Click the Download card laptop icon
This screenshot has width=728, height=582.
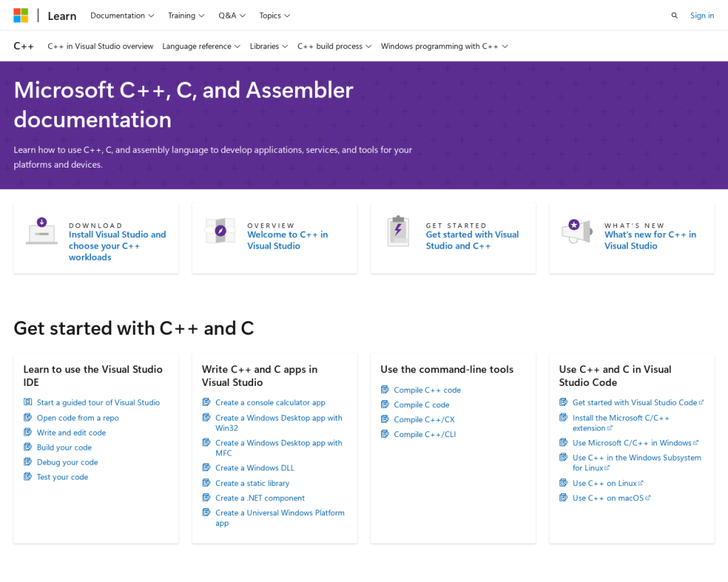(42, 231)
